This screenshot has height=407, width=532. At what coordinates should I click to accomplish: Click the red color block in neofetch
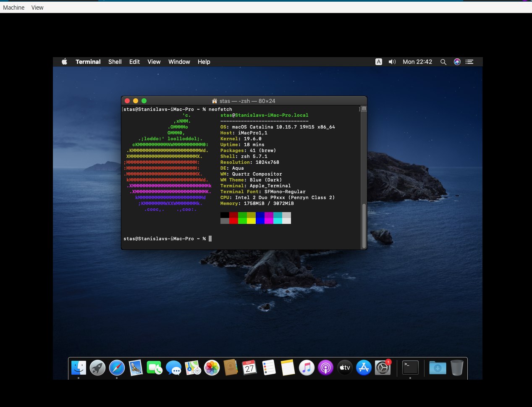(x=233, y=221)
